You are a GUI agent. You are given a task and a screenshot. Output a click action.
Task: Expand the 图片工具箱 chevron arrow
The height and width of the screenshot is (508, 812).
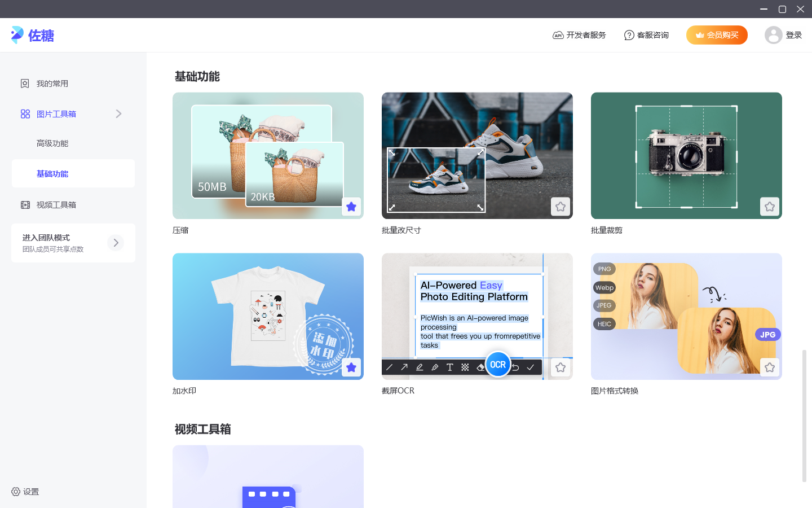(x=118, y=114)
